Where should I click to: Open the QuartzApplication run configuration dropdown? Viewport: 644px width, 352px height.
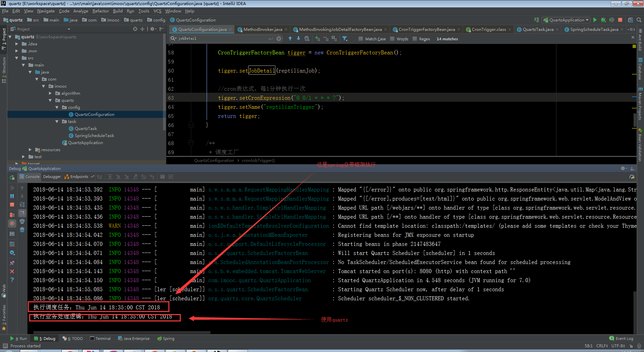click(x=566, y=20)
